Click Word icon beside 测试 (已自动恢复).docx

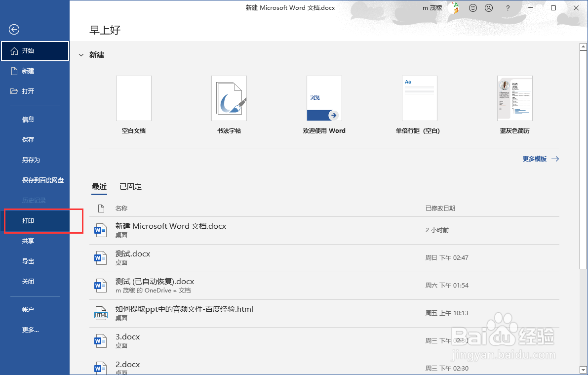[x=101, y=286]
